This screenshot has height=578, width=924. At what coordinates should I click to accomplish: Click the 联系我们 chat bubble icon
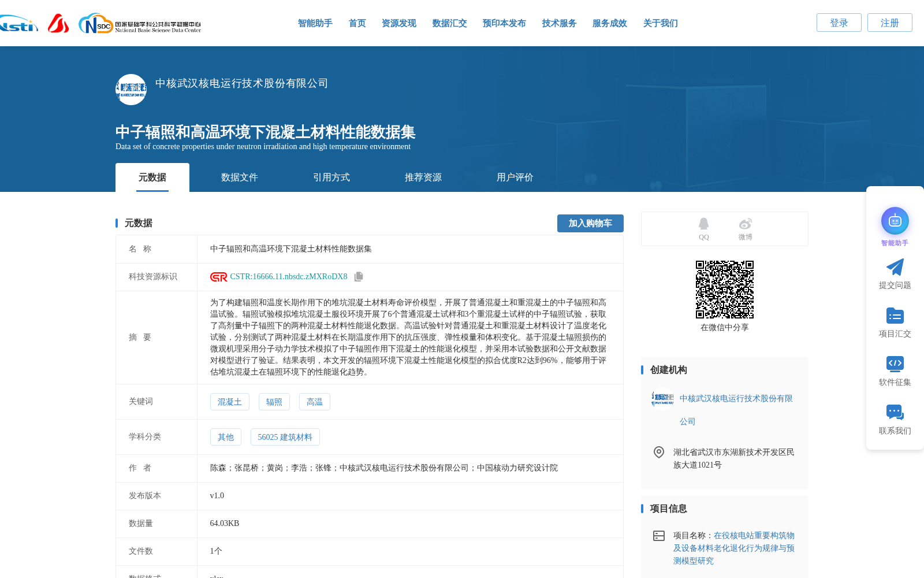[x=895, y=413]
